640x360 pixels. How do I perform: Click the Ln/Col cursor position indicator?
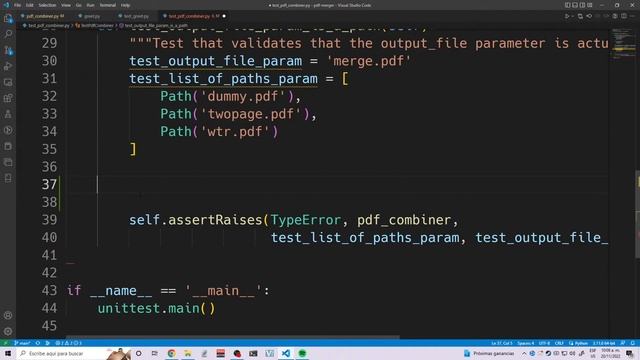[502, 343]
